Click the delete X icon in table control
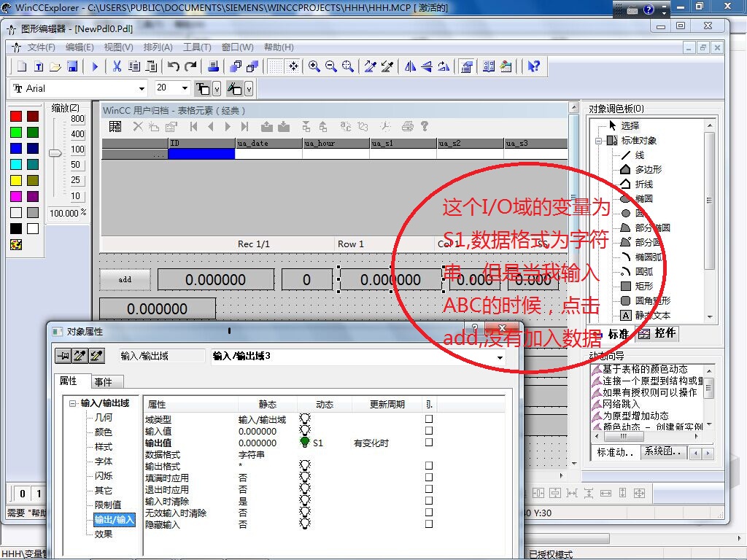The width and height of the screenshot is (747, 560). click(x=138, y=127)
